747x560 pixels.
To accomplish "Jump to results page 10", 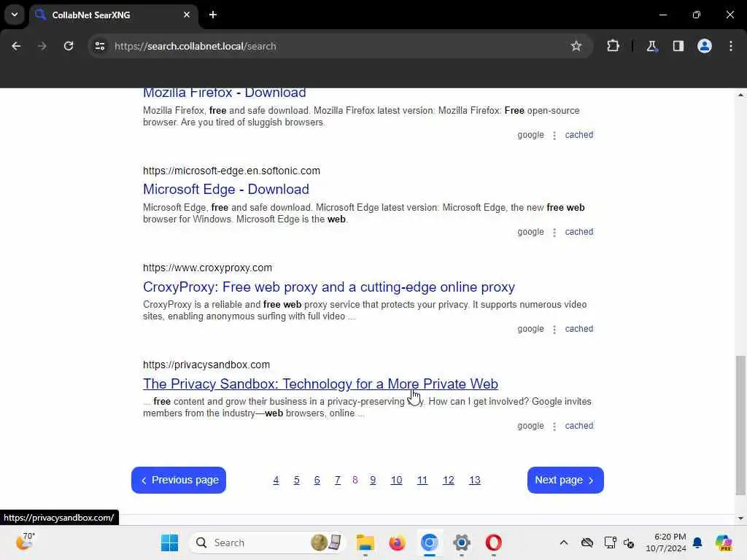I will (396, 480).
